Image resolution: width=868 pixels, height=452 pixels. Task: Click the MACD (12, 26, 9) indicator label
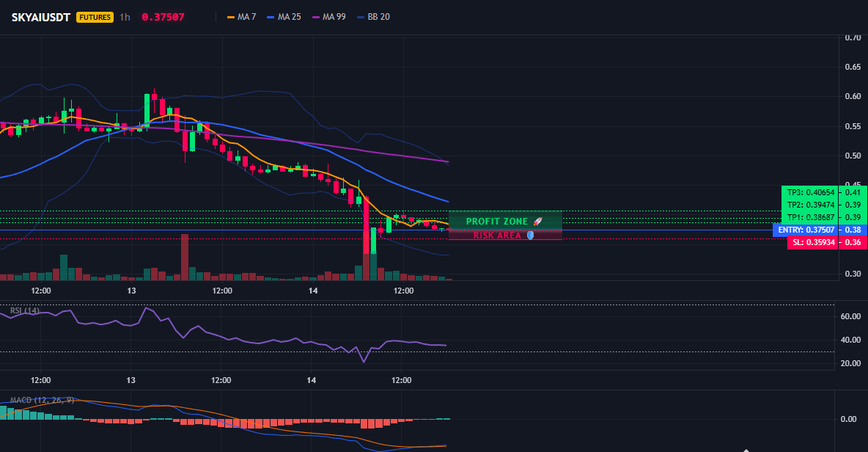(42, 400)
